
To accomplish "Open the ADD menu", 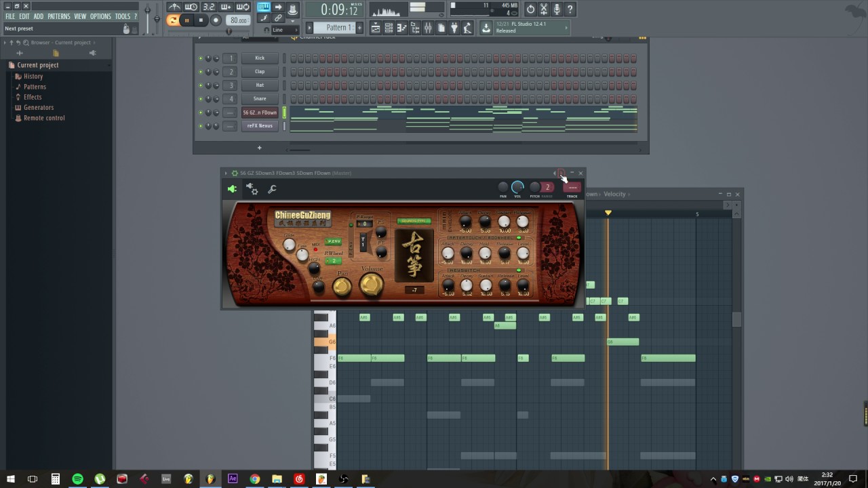I will [39, 16].
